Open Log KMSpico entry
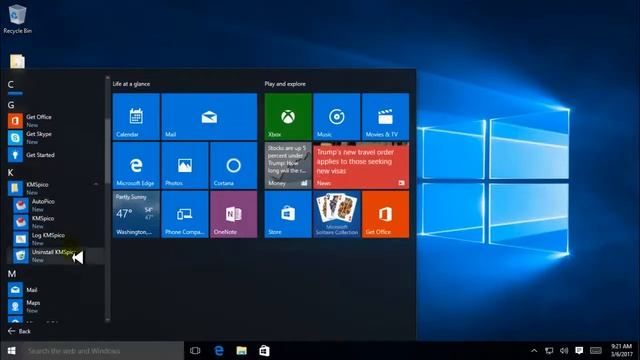 (55, 239)
